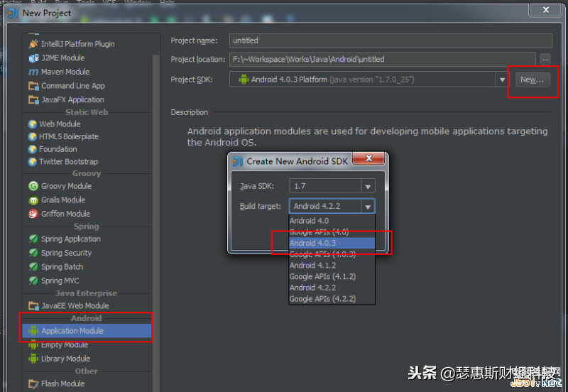568x392 pixels.
Task: Select Library Module list entry
Action: (87, 359)
